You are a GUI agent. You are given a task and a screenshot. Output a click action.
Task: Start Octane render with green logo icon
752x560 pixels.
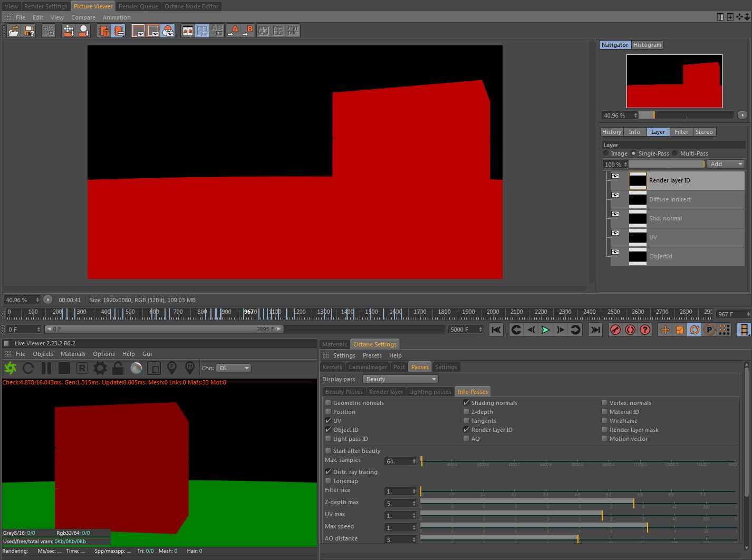(x=11, y=368)
